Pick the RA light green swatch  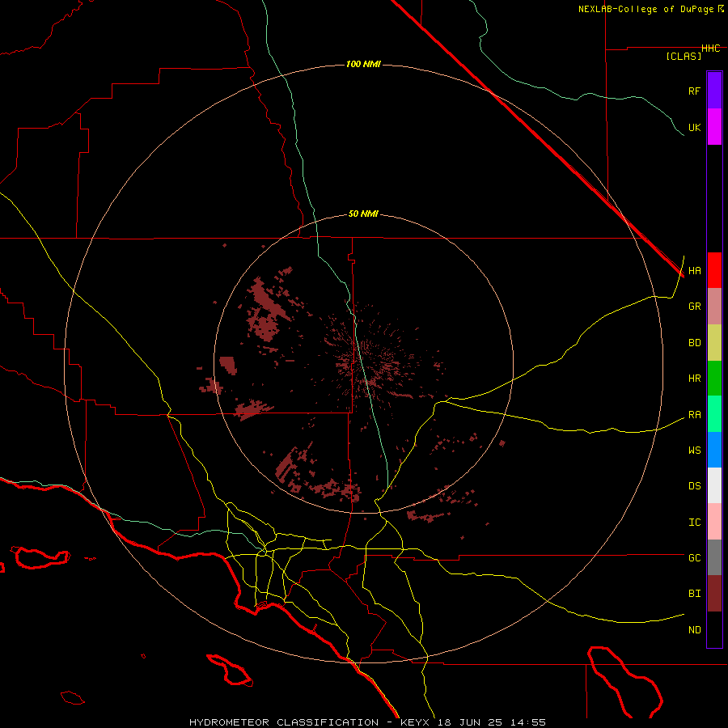[x=714, y=414]
